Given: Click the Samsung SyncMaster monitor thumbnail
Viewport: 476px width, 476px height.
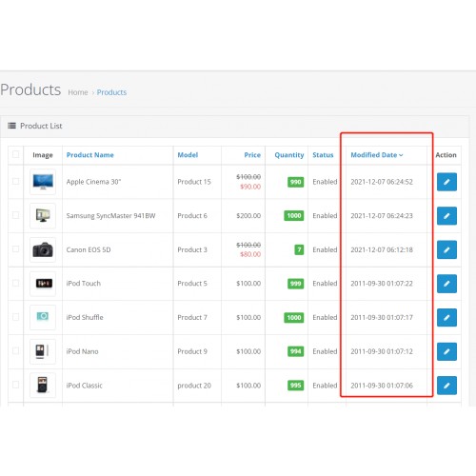Looking at the screenshot, I should 43,216.
